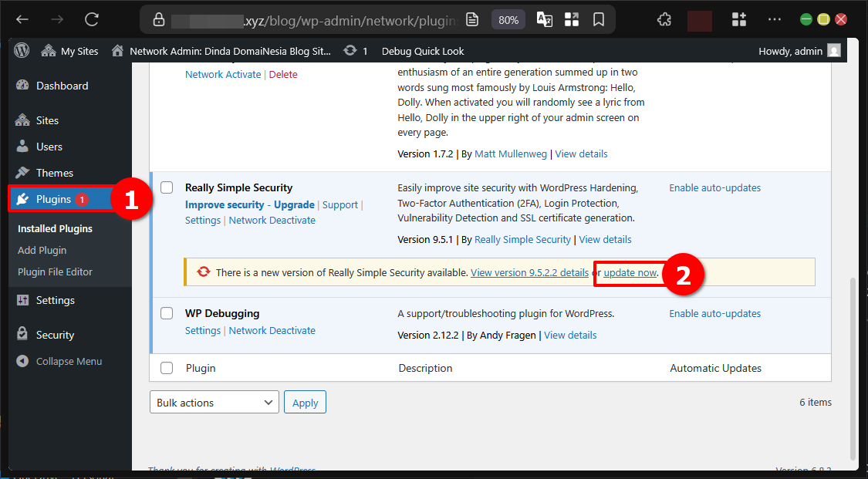Image resolution: width=868 pixels, height=479 pixels.
Task: Click the WordPress logo in the admin bar
Action: pos(21,51)
